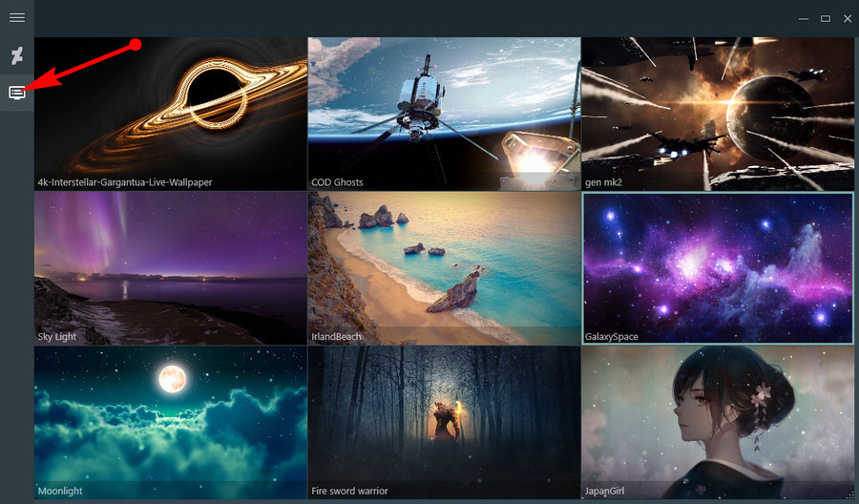The height and width of the screenshot is (504, 859).
Task: Select the Fire sword warrior wallpaper
Action: pos(444,422)
